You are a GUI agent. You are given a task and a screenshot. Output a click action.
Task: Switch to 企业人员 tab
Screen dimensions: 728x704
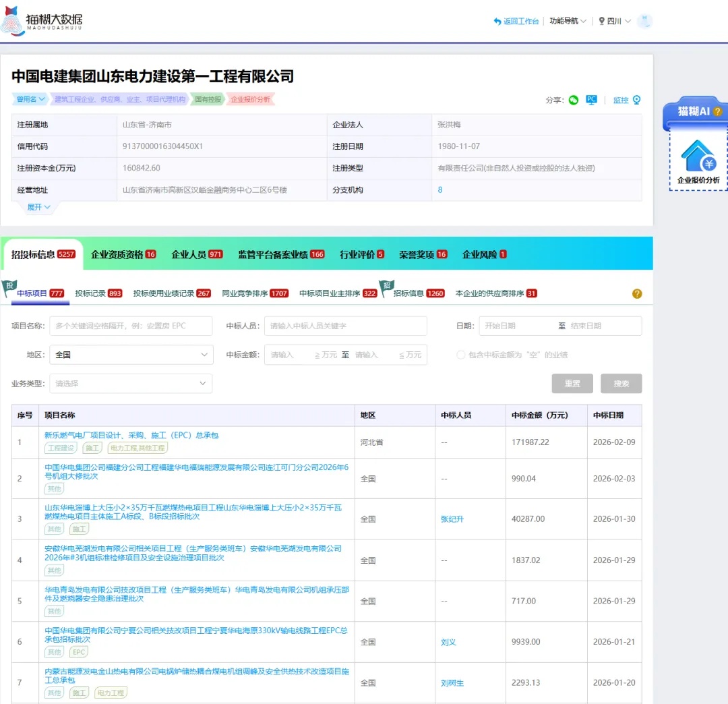point(197,254)
